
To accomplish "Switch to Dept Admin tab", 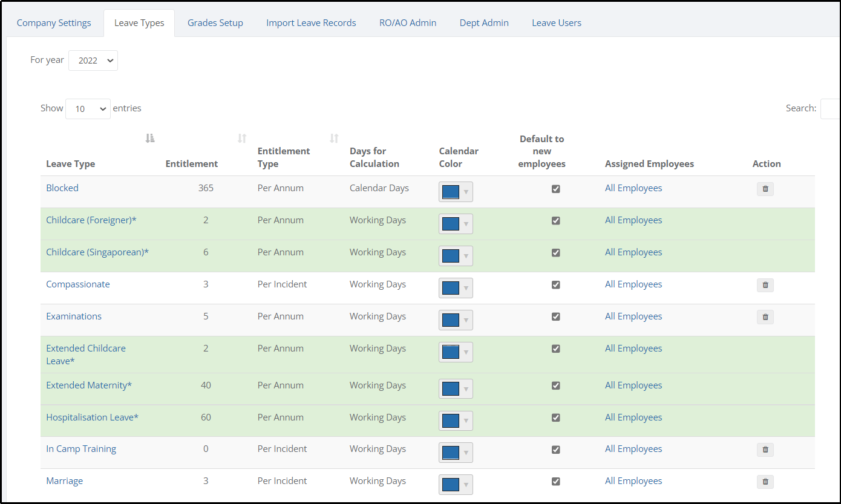I will [484, 23].
